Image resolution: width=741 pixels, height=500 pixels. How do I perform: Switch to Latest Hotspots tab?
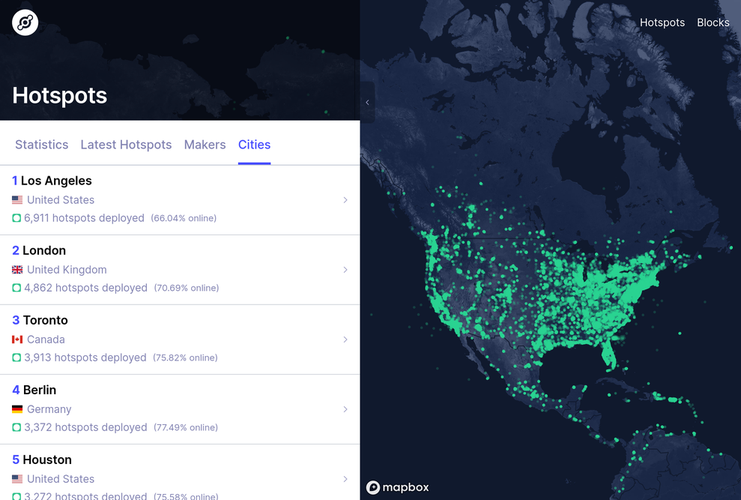126,145
